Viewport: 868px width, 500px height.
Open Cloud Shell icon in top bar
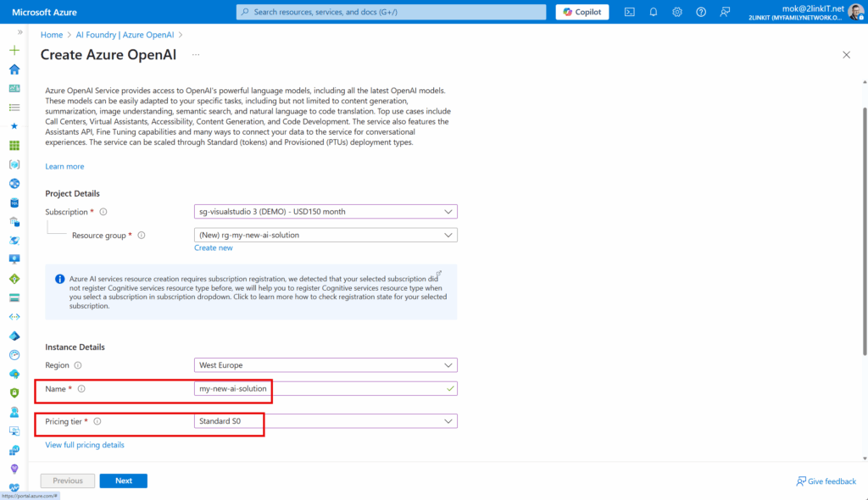630,12
